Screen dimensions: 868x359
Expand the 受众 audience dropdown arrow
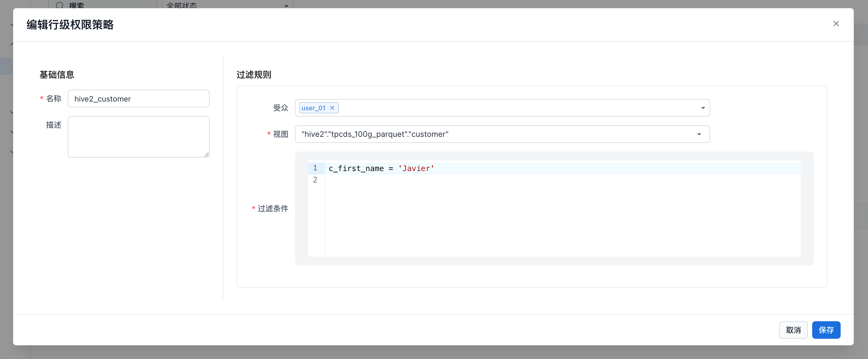703,108
